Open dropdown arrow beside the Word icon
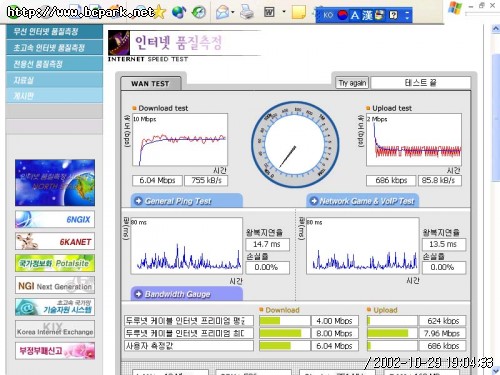This screenshot has width=500, height=375. click(284, 12)
